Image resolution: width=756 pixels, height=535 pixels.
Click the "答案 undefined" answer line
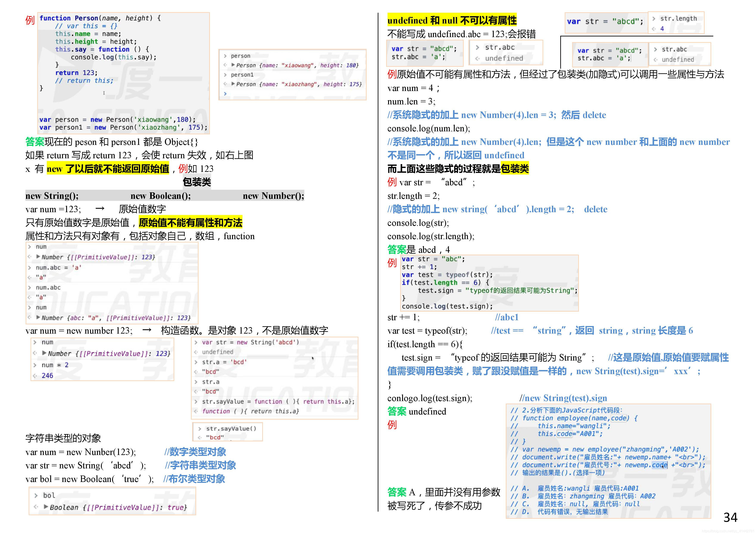(x=417, y=412)
